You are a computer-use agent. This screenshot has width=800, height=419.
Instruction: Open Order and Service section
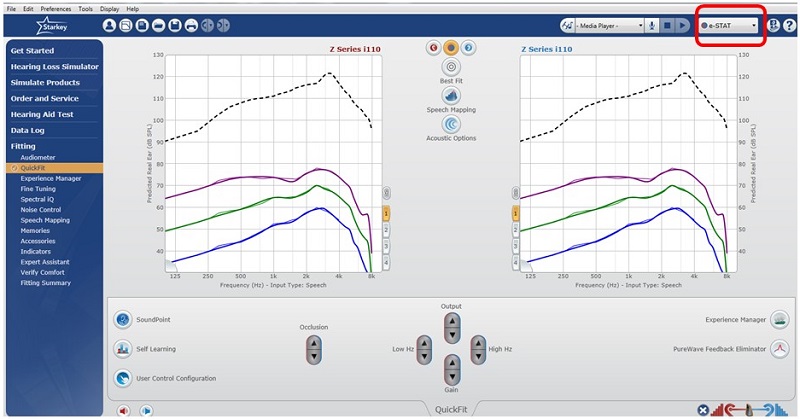[x=44, y=98]
